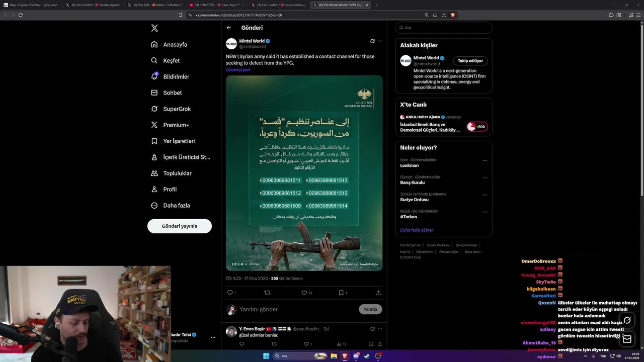Screen dimensions: 644x362
Task: Share the main Mintel World post
Action: tap(378, 293)
